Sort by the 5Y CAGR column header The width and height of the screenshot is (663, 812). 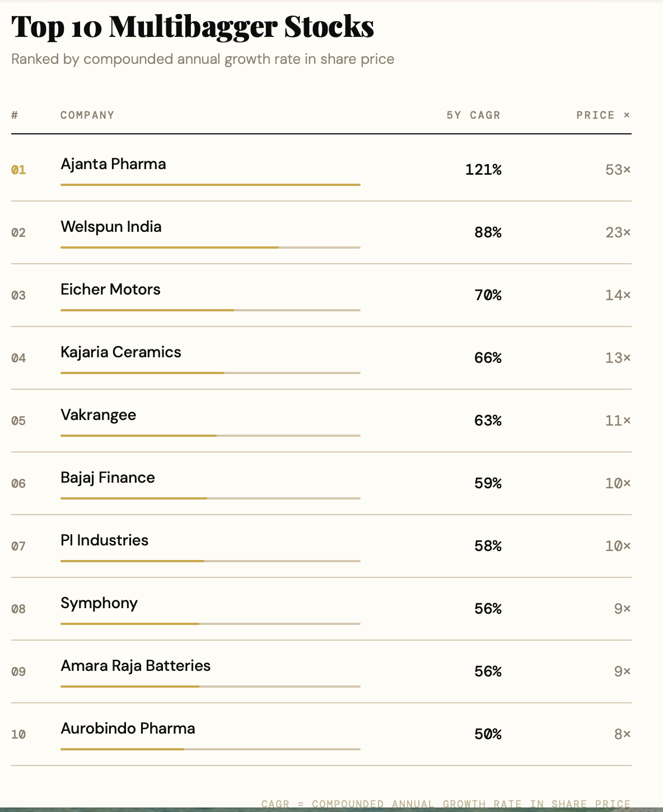[473, 115]
